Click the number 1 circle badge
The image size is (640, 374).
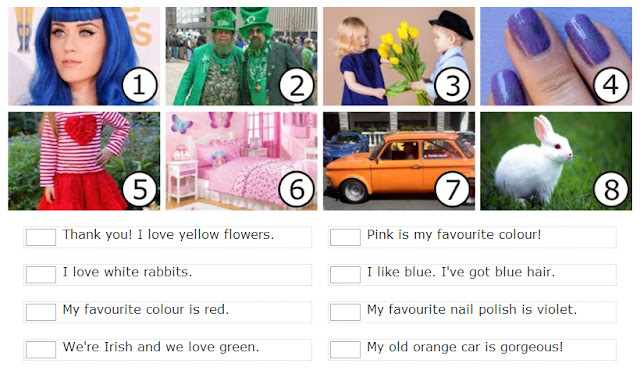click(x=140, y=85)
